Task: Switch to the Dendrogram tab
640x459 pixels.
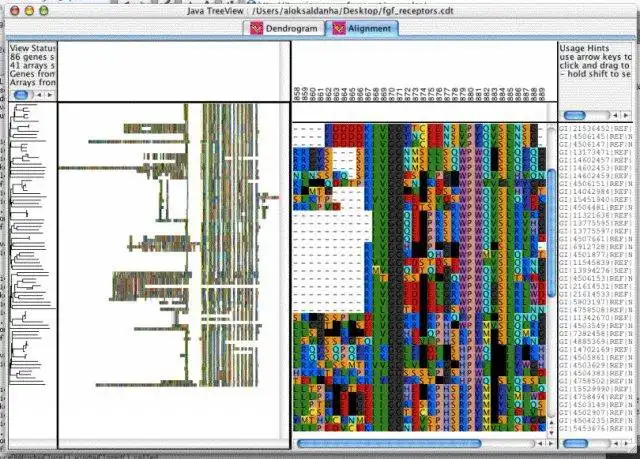Action: point(284,29)
